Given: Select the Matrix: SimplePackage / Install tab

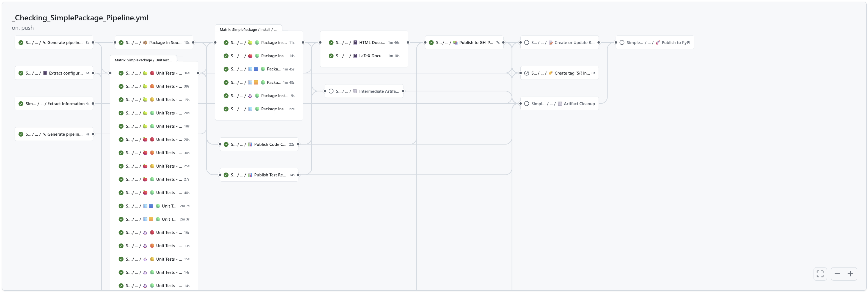Looking at the screenshot, I should [x=248, y=30].
